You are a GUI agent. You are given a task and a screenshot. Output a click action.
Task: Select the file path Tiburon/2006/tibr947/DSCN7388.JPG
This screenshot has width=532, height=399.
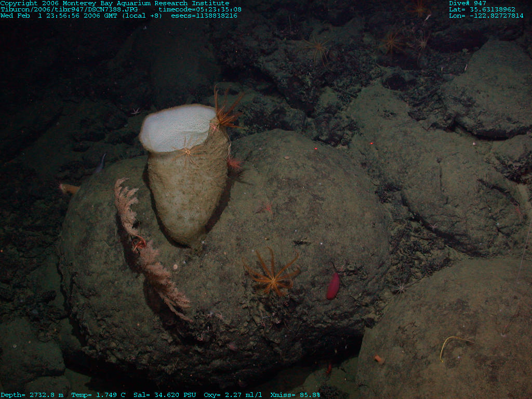click(x=69, y=9)
